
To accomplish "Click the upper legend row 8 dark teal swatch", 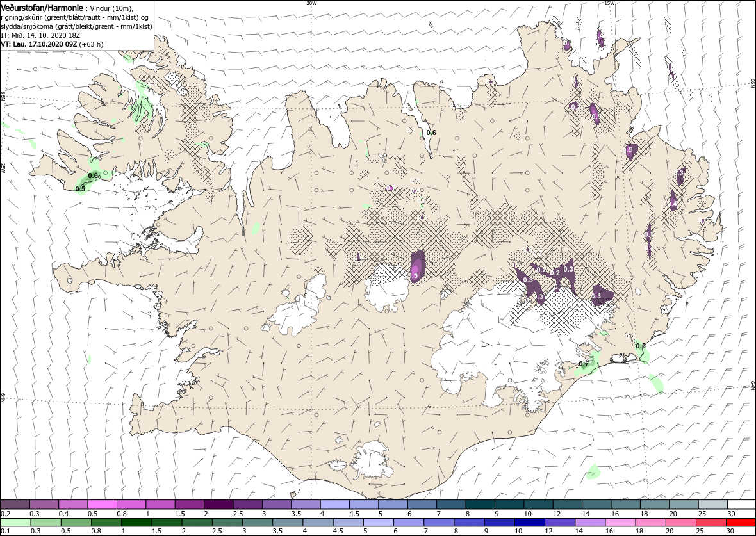I will coord(481,504).
